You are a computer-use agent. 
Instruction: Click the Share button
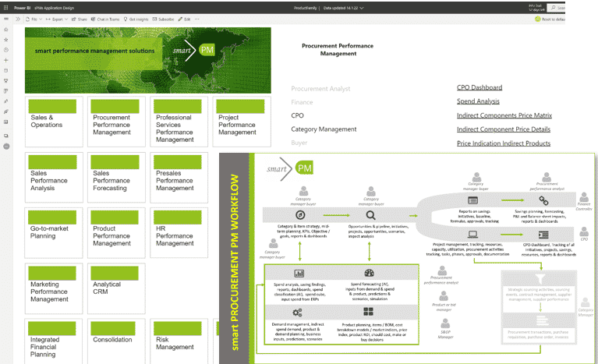point(80,19)
